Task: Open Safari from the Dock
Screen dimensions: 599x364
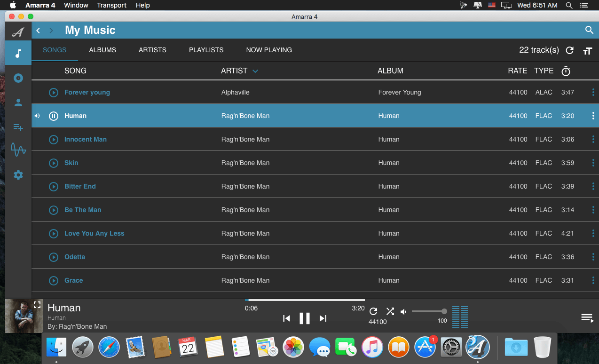Action: pos(109,348)
